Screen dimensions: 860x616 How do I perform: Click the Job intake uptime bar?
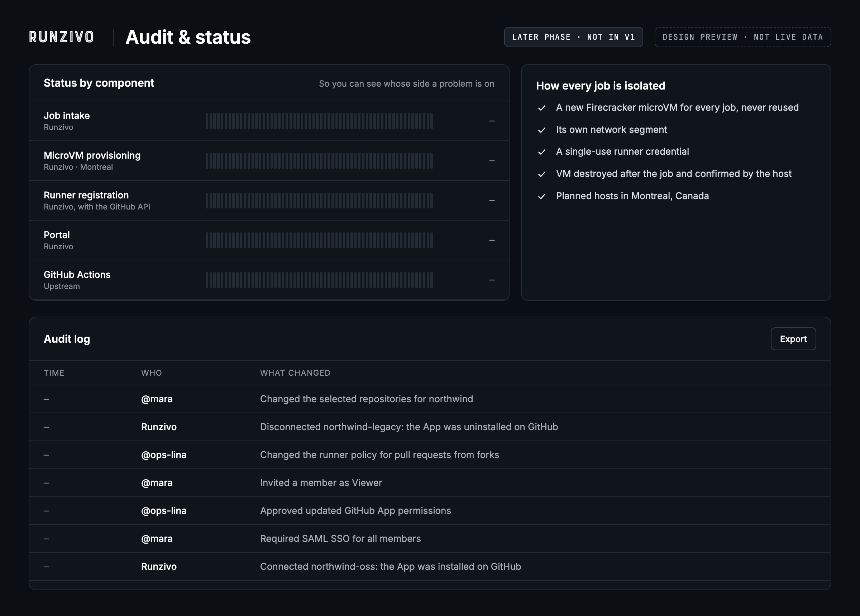[x=319, y=121]
